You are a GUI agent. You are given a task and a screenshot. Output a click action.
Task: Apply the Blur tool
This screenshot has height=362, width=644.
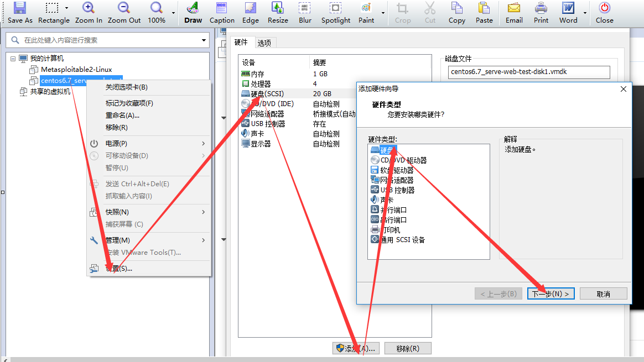pyautogui.click(x=305, y=13)
